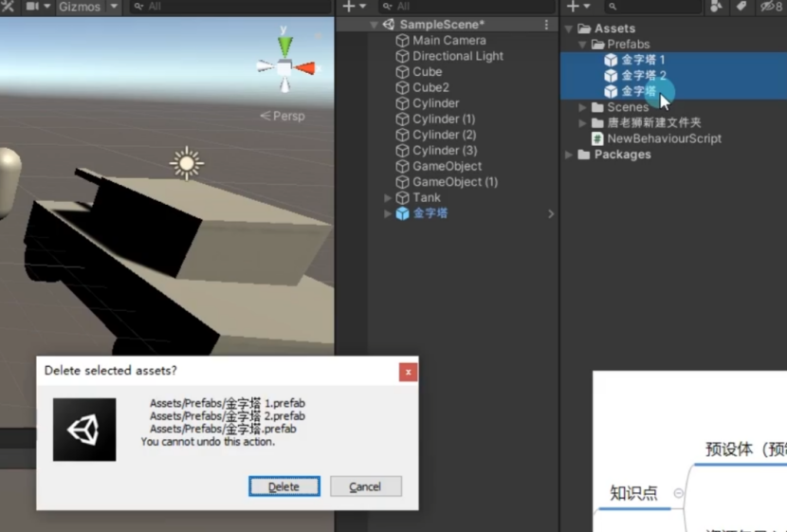Toggle the Gizmos button in scene toolbar
The image size is (787, 532).
(x=81, y=7)
